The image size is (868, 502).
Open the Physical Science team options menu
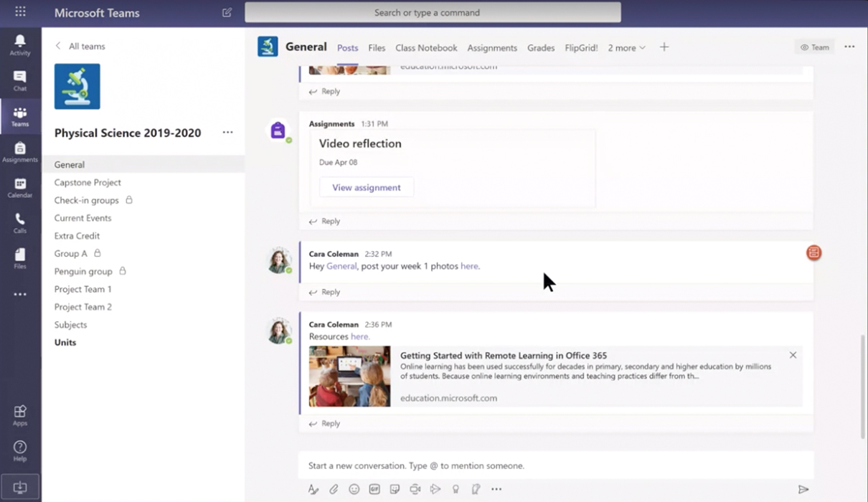[227, 133]
